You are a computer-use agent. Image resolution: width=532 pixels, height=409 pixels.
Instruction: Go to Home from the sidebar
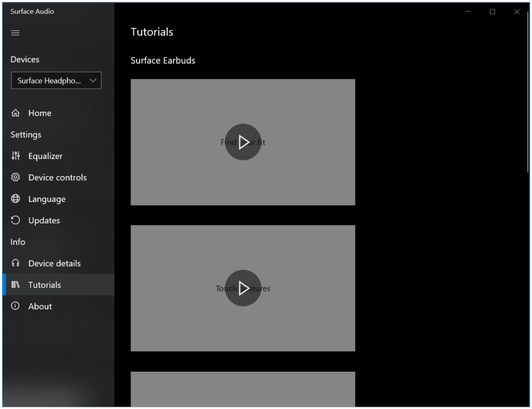point(40,113)
